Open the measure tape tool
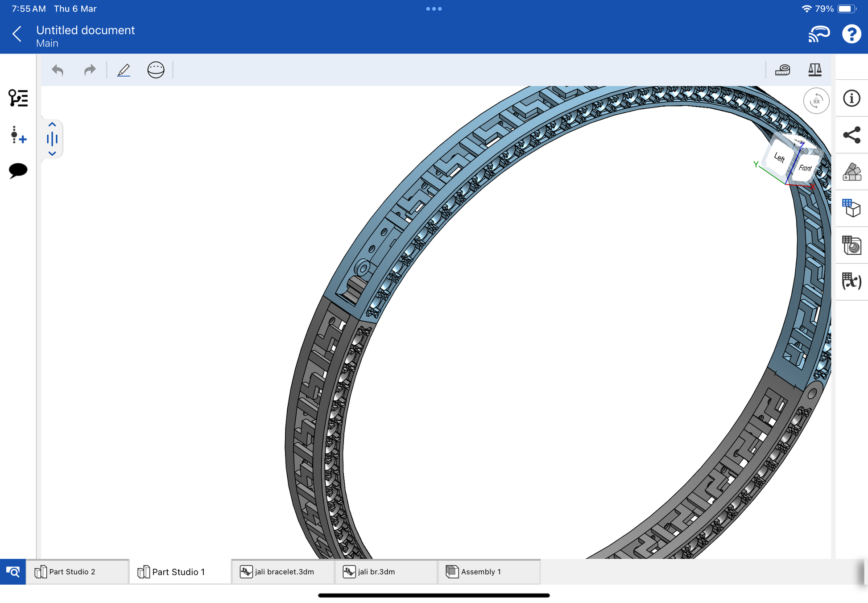 click(x=782, y=70)
